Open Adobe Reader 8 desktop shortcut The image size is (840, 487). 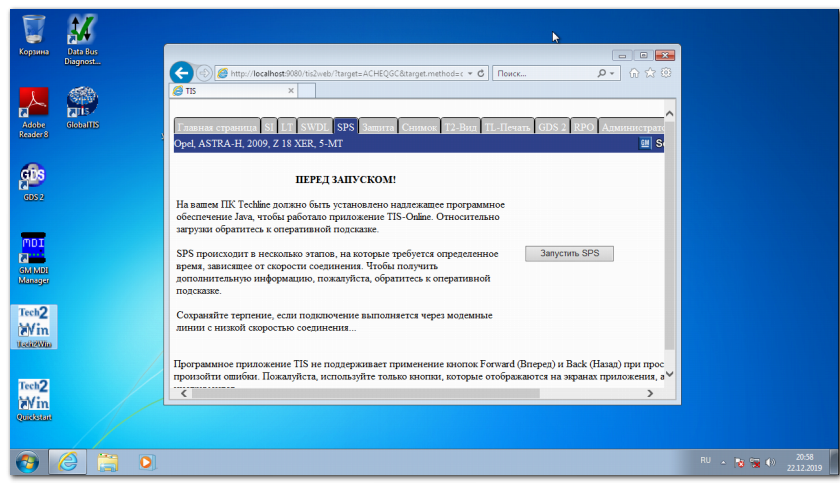(33, 113)
